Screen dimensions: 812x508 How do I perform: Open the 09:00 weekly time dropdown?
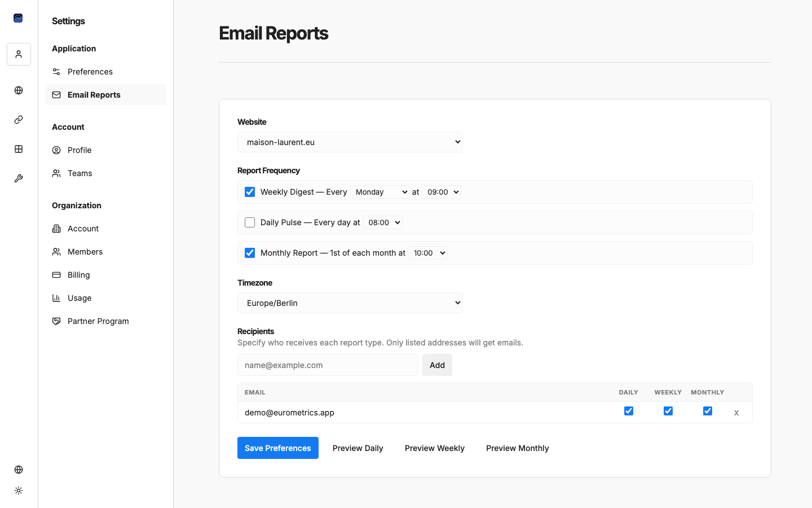(442, 192)
